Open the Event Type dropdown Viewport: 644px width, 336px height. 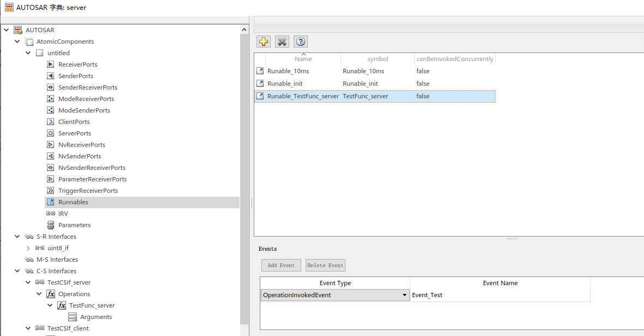pyautogui.click(x=404, y=294)
